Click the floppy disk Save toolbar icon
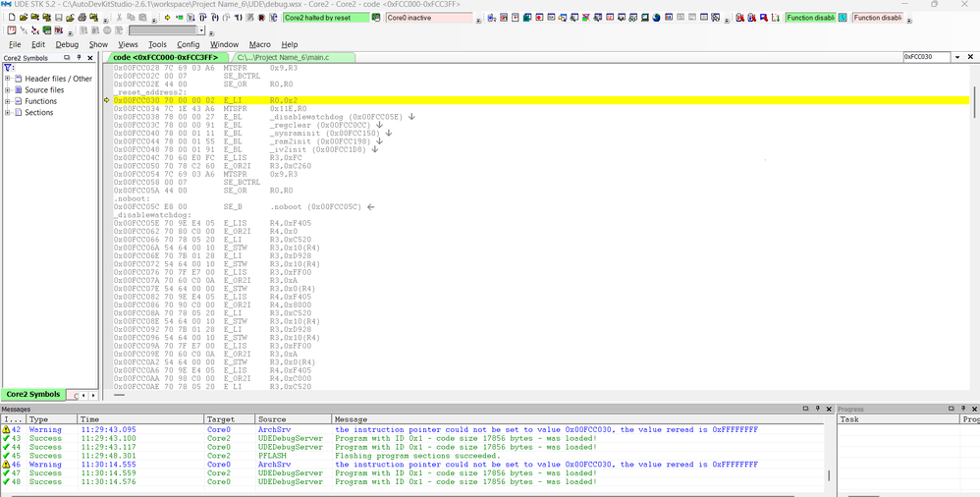The height and width of the screenshot is (497, 980). click(x=59, y=18)
